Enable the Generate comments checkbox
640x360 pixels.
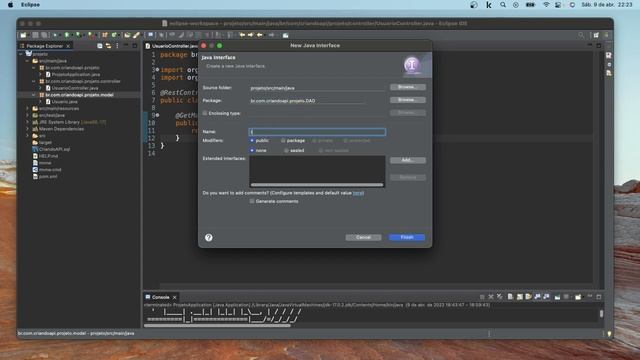252,201
